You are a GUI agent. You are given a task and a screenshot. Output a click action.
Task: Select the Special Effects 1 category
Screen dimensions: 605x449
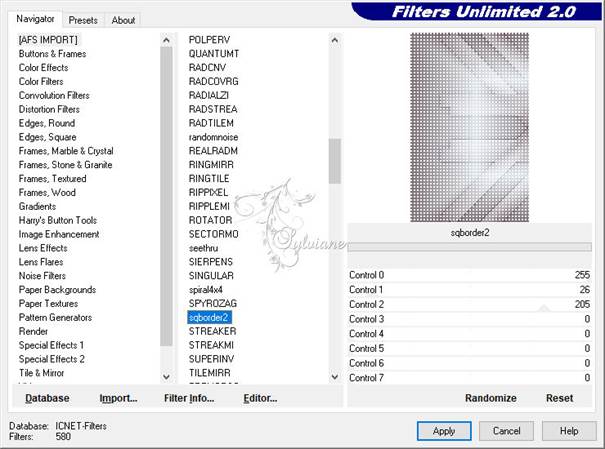pos(51,345)
